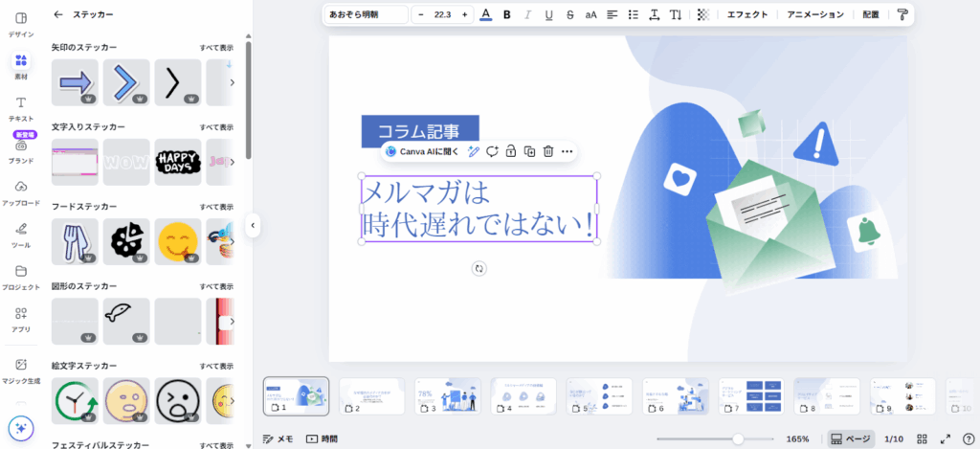Viewport: 980px width, 449px height.
Task: Toggle bold formatting
Action: coord(507,14)
